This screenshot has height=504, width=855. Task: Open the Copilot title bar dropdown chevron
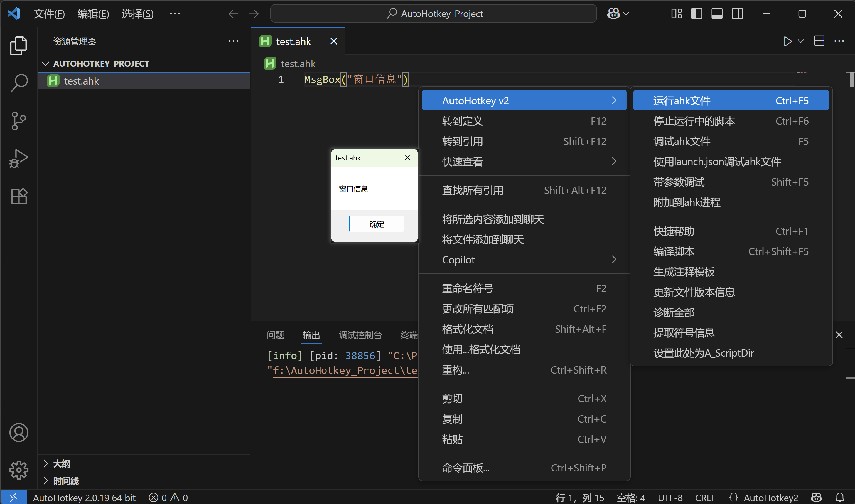pyautogui.click(x=626, y=14)
